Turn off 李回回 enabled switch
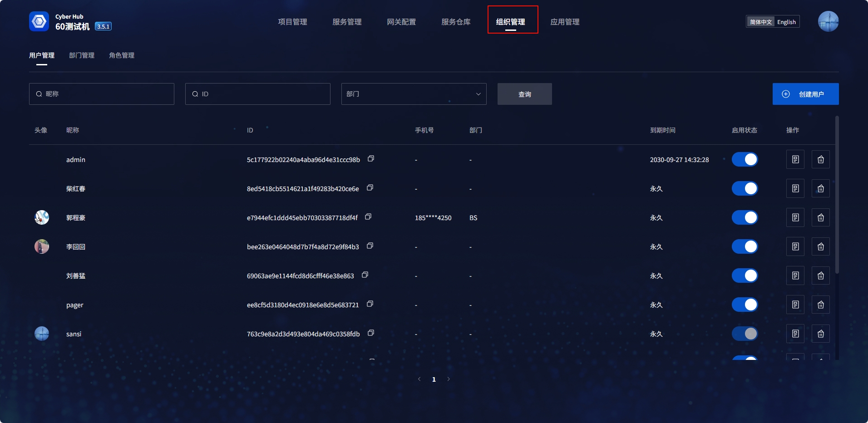This screenshot has height=423, width=868. pyautogui.click(x=745, y=246)
